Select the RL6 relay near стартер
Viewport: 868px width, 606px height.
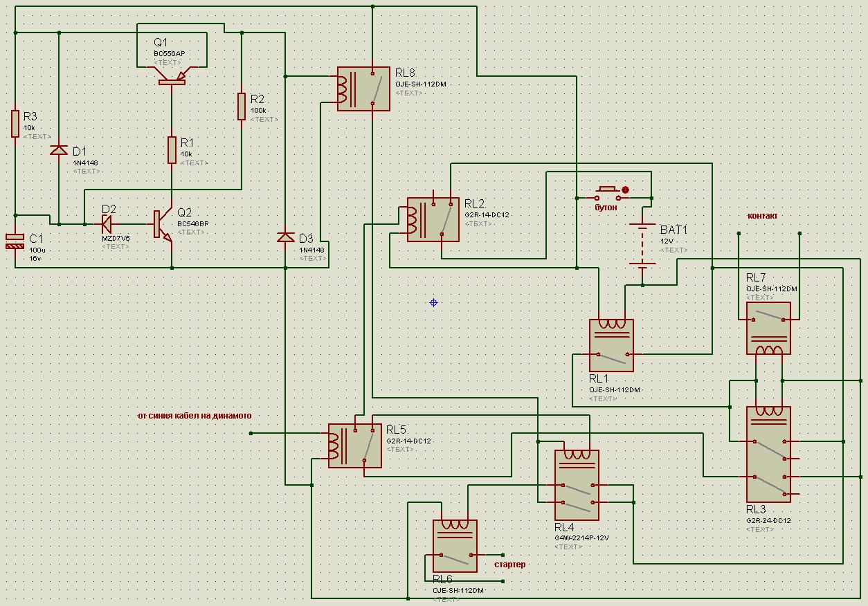click(x=455, y=546)
